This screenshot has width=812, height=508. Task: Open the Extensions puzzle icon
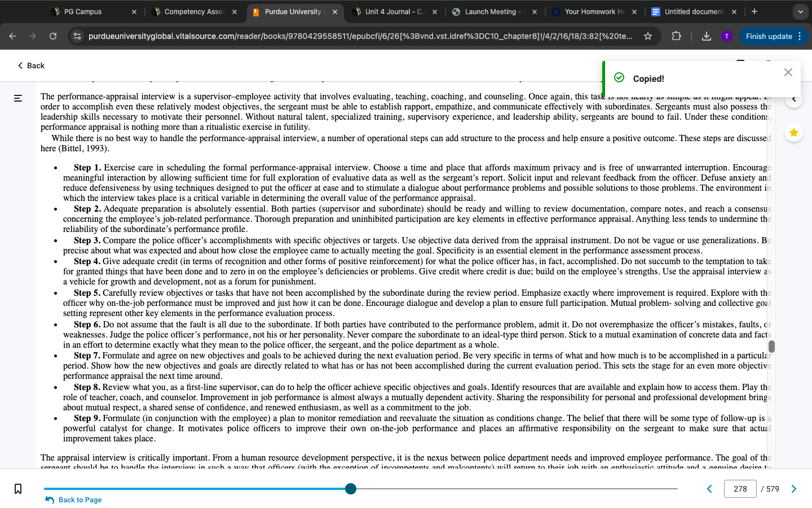[x=676, y=36]
